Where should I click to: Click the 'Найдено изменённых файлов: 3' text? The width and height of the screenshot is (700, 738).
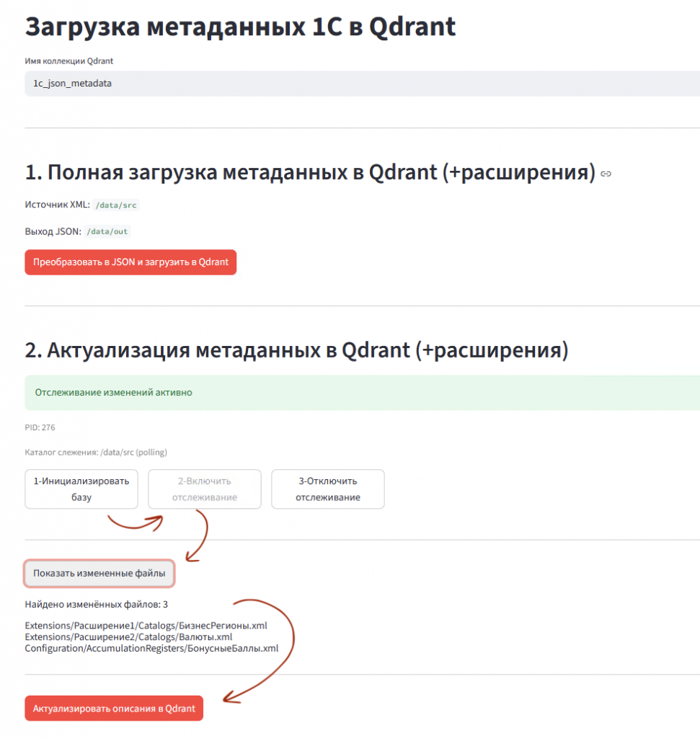90,605
